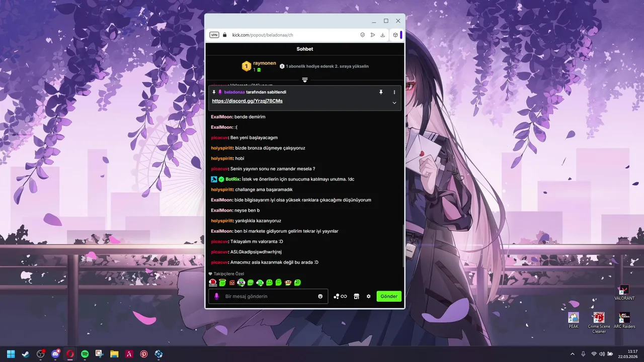This screenshot has width=644, height=362.
Task: Open Spotify from the taskbar
Action: tap(85, 354)
